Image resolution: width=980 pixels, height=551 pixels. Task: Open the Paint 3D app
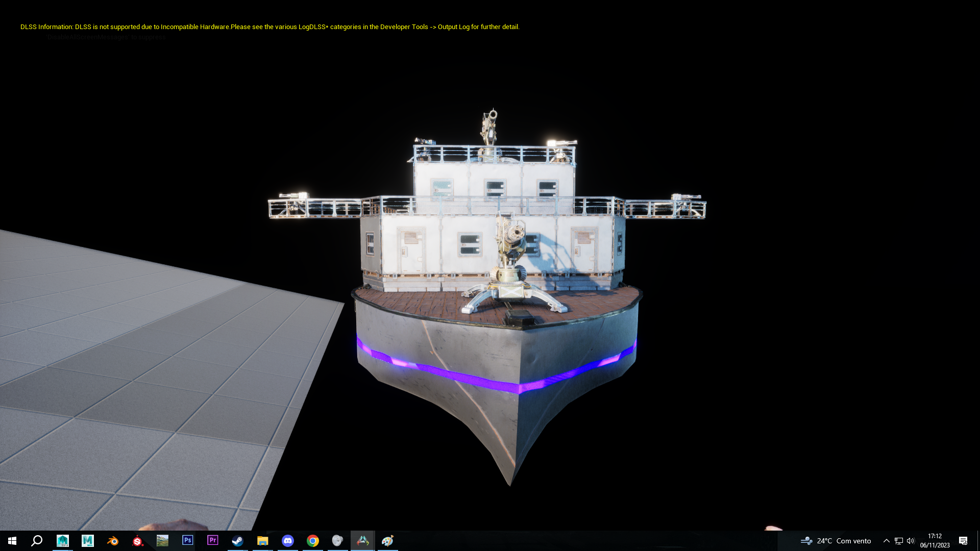click(x=387, y=541)
